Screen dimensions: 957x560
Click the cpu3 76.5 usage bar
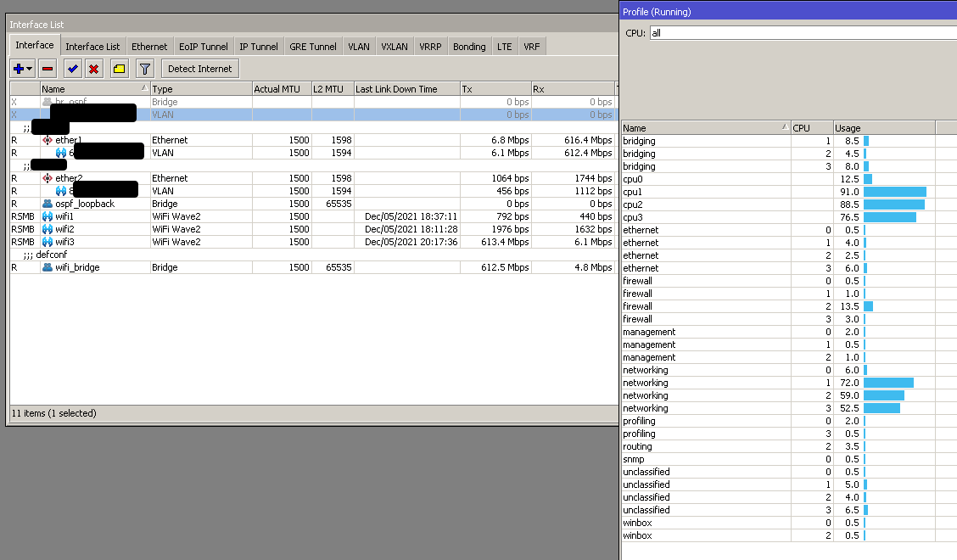coord(890,217)
